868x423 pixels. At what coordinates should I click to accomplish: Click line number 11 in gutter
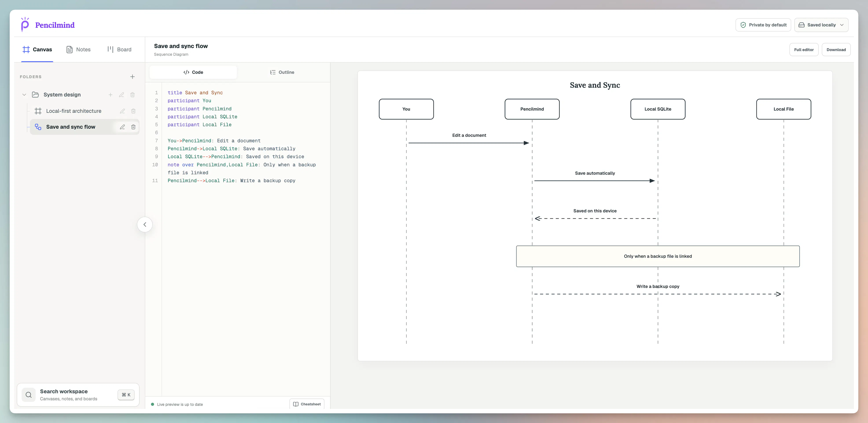[155, 181]
